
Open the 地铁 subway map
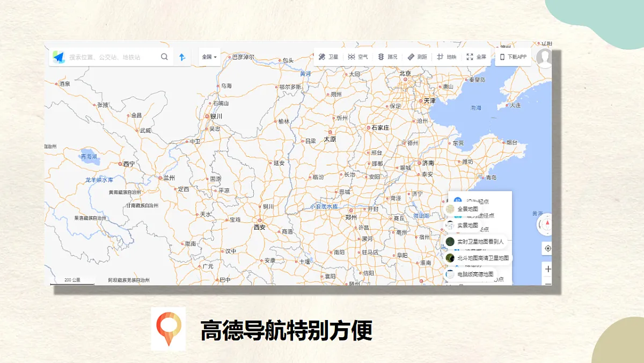pos(447,57)
